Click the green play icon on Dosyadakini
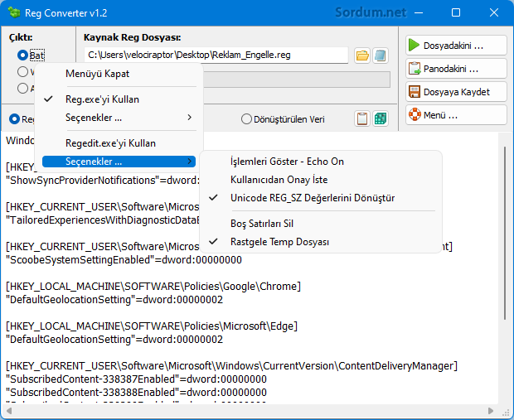This screenshot has width=514, height=420. coord(415,45)
